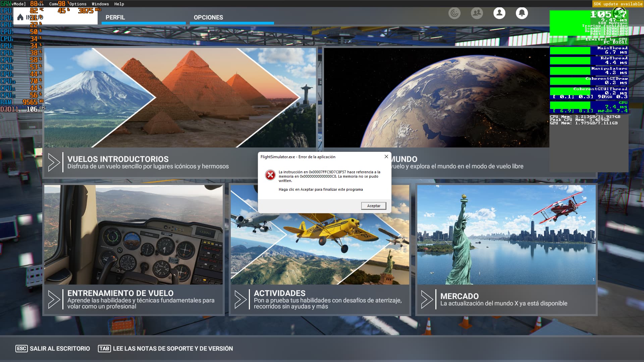Open the Help menu in the overlay bar

pos(119,4)
